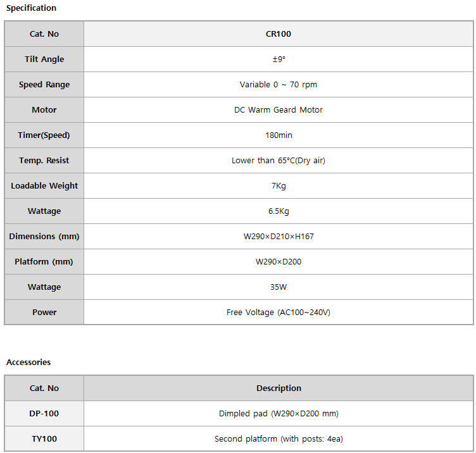Image resolution: width=476 pixels, height=453 pixels.
Task: Select the DP-100 accessory row label
Action: (x=44, y=413)
